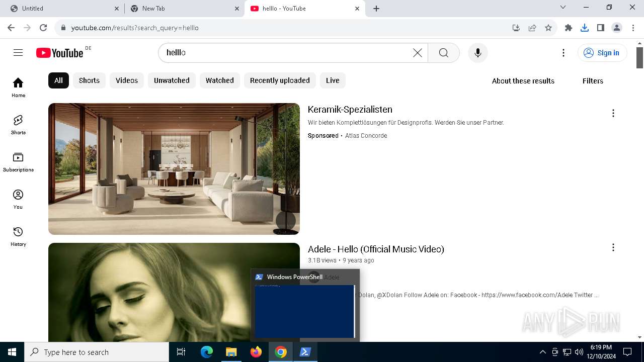
Task: Bookmark this page with star icon
Action: (548, 28)
